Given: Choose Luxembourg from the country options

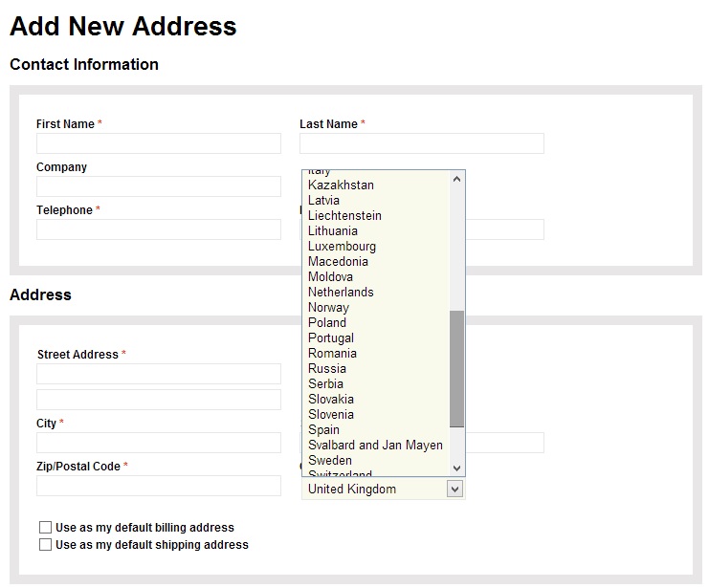Looking at the screenshot, I should click(x=342, y=247).
